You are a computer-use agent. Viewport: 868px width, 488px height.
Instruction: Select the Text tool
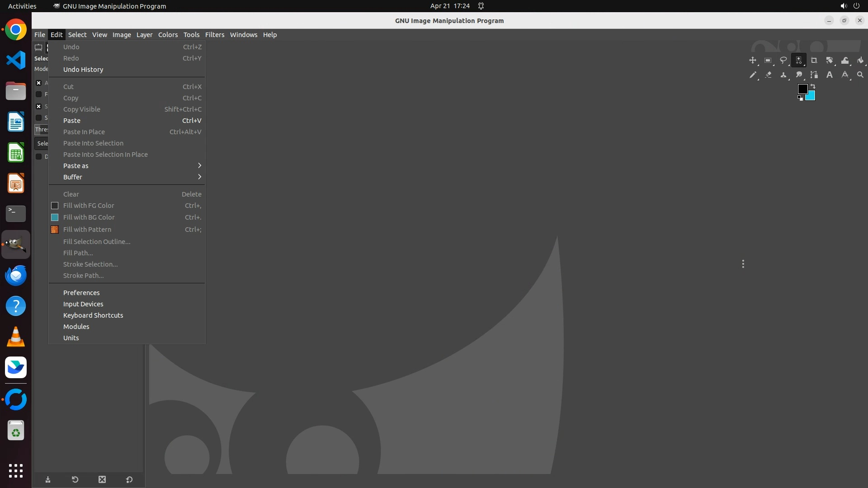point(829,75)
